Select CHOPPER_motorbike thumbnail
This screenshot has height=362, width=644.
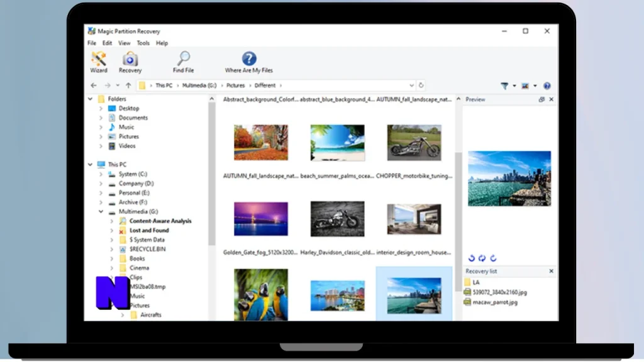coord(414,143)
